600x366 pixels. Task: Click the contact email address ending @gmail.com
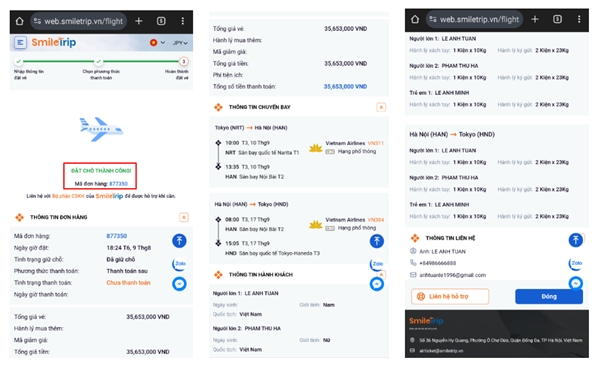[x=452, y=275]
